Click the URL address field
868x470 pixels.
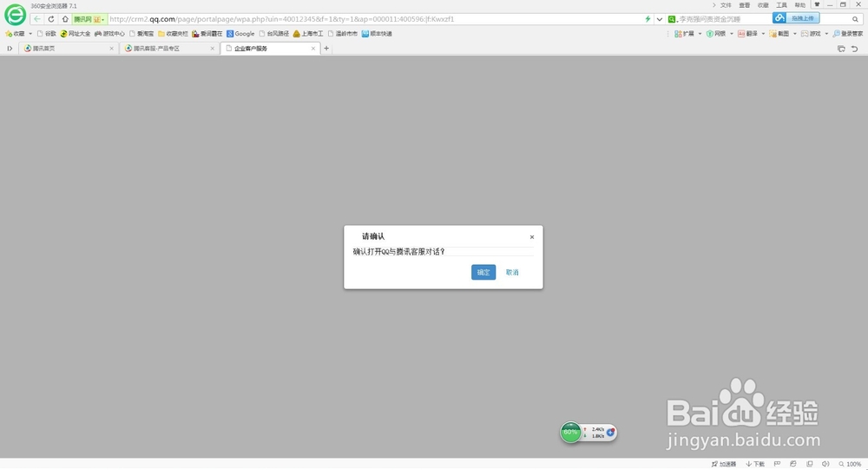[375, 19]
